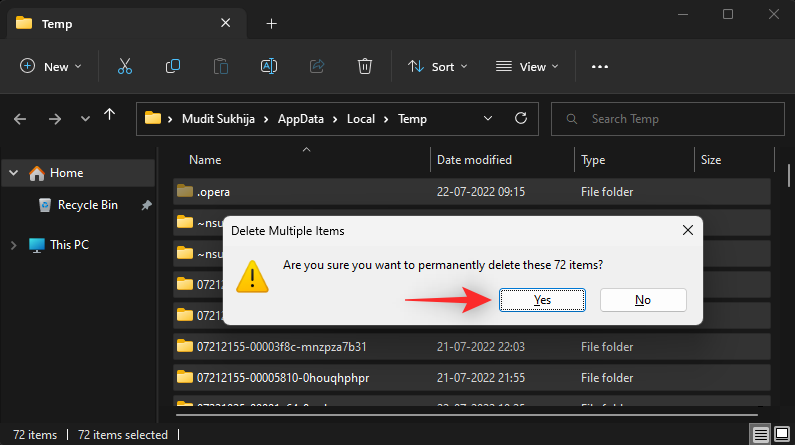Screen dimensions: 795x445
Task: Click the Search Temp input field
Action: (x=668, y=119)
